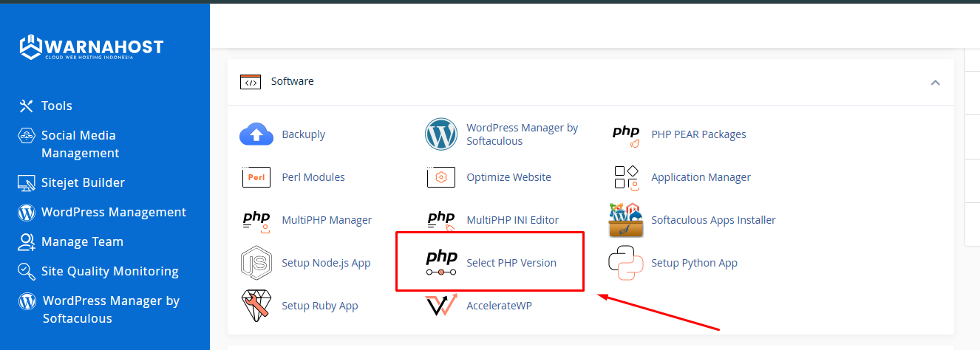Click the Setup Python App icon

tap(626, 263)
